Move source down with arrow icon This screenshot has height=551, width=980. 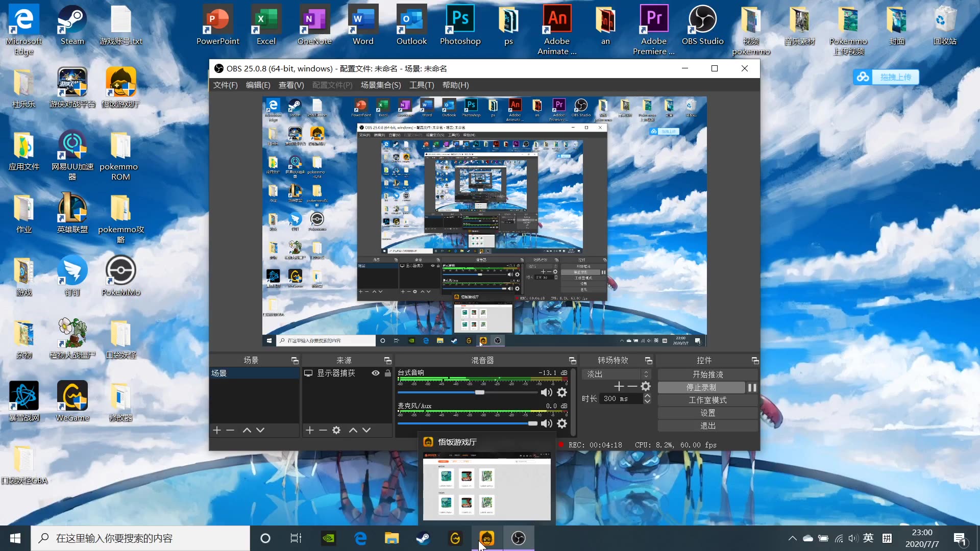click(366, 430)
